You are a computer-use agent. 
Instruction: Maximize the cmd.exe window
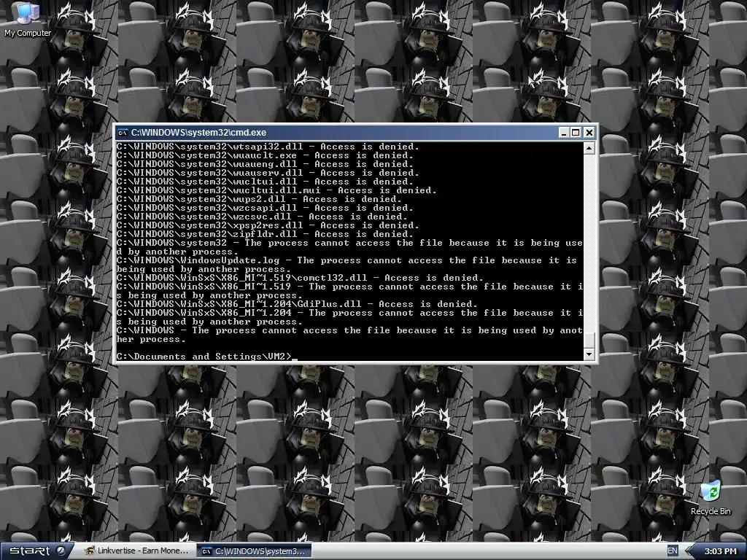[576, 133]
